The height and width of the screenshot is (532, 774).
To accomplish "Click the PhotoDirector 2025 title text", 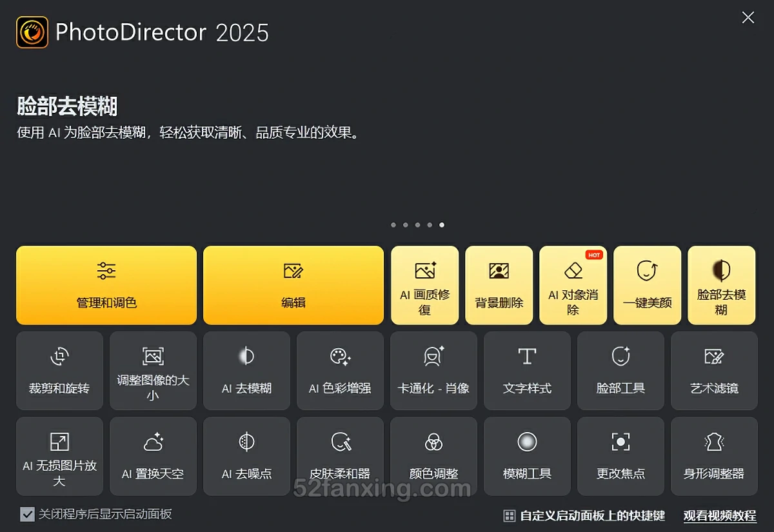I will coord(162,32).
